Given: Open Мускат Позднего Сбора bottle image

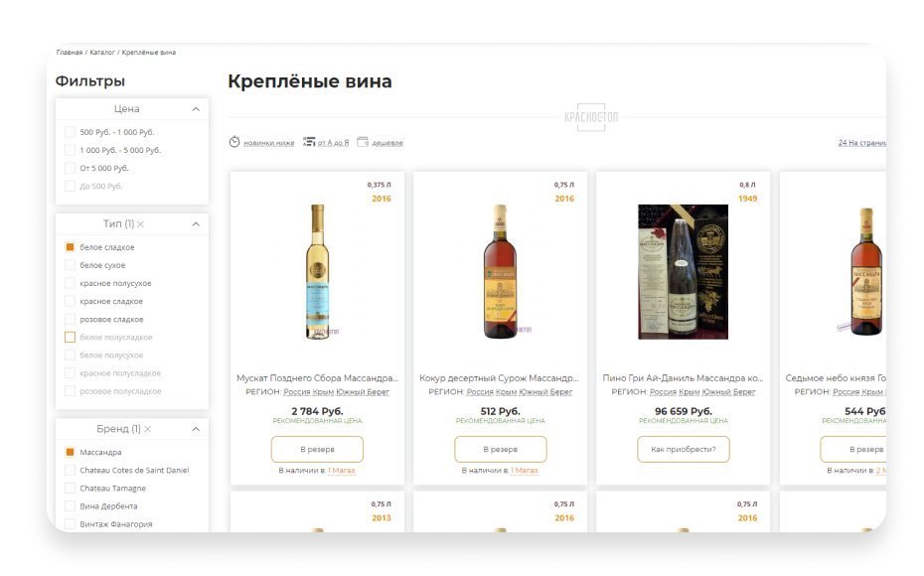Looking at the screenshot, I should click(x=317, y=272).
